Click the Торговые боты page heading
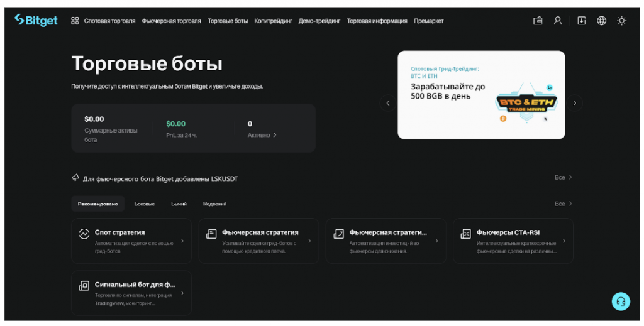 (x=147, y=63)
